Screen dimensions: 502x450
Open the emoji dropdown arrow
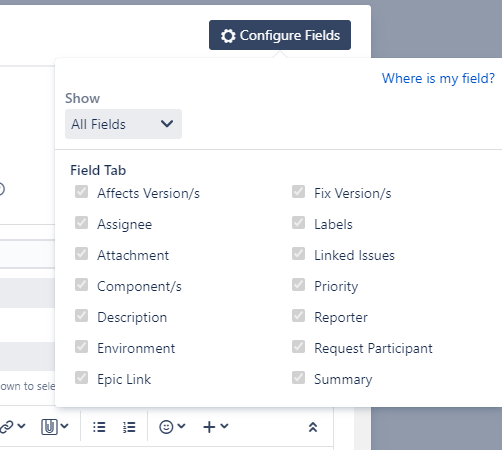point(181,426)
